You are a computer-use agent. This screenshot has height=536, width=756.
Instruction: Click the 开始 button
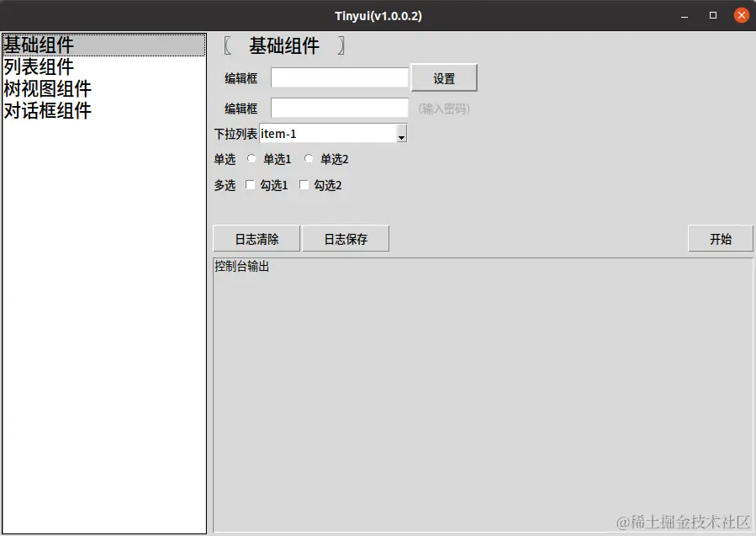(x=721, y=239)
